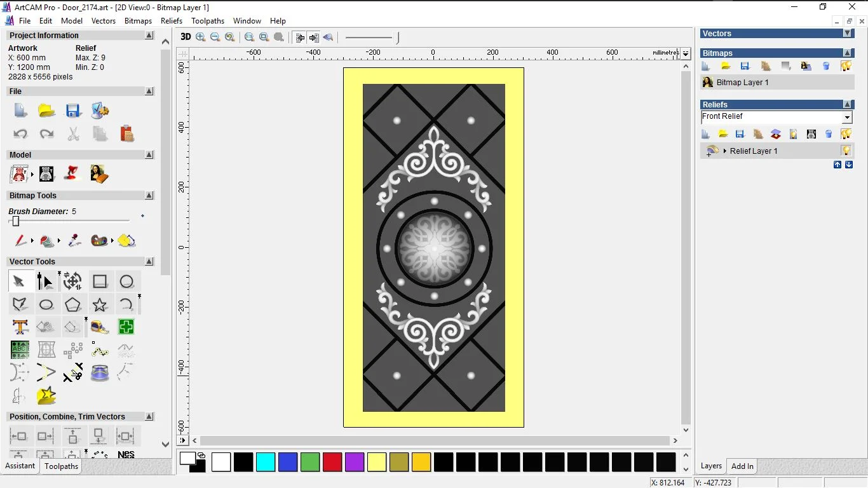Pick the bitmap Paint Brush tool
868x488 pixels.
pos(20,241)
